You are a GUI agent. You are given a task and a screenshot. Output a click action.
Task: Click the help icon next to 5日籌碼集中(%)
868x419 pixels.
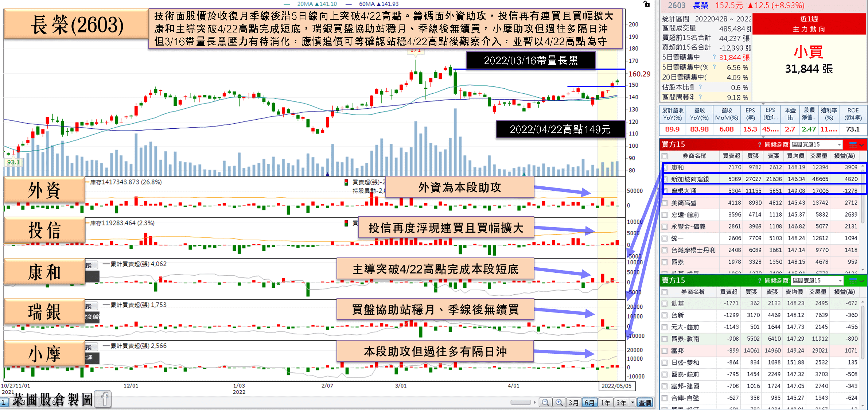[x=714, y=67]
